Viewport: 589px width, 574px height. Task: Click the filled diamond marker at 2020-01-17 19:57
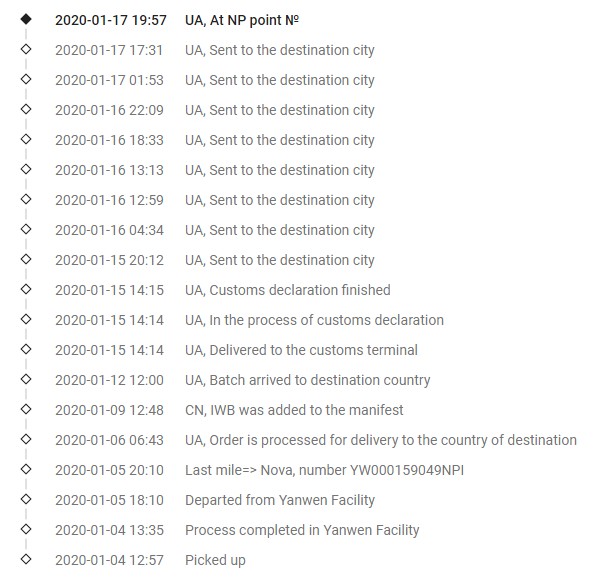[x=26, y=19]
